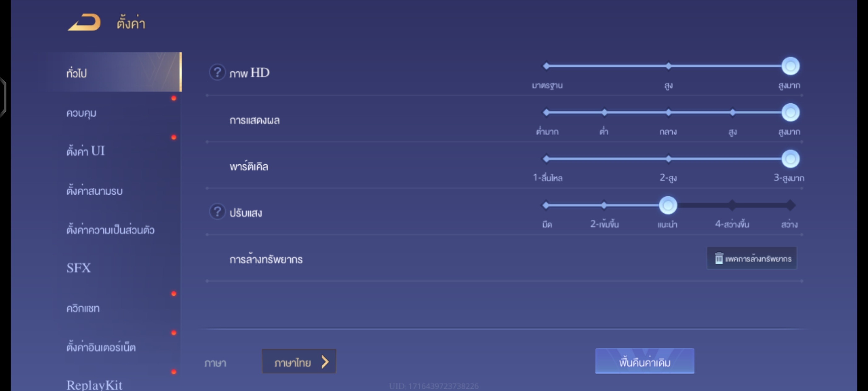Go to the SFX tab
Image resolution: width=868 pixels, height=391 pixels.
pyautogui.click(x=79, y=268)
